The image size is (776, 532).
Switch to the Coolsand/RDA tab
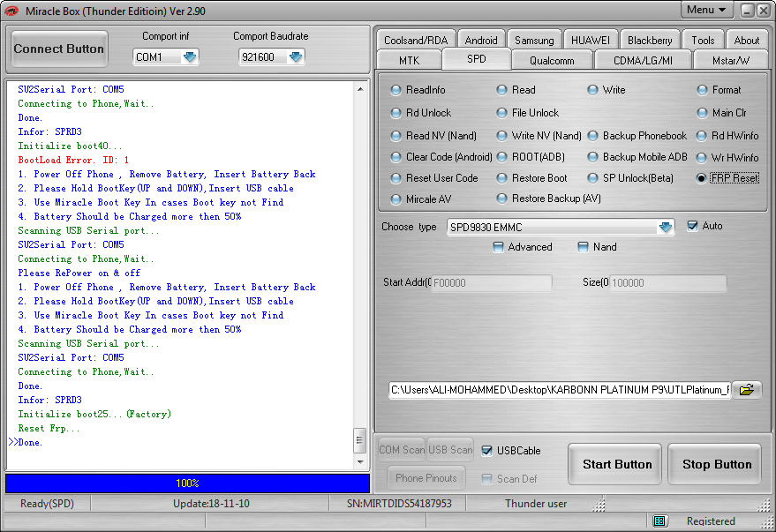(415, 40)
